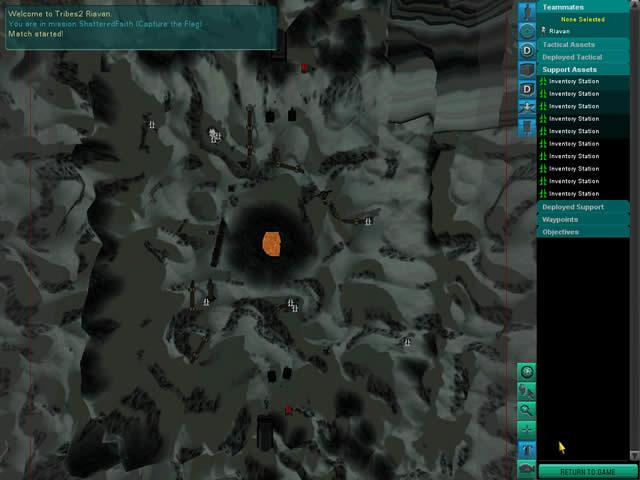Click the magnifying glass zoom tool
Image resolution: width=640 pixels, height=480 pixels.
(x=527, y=410)
